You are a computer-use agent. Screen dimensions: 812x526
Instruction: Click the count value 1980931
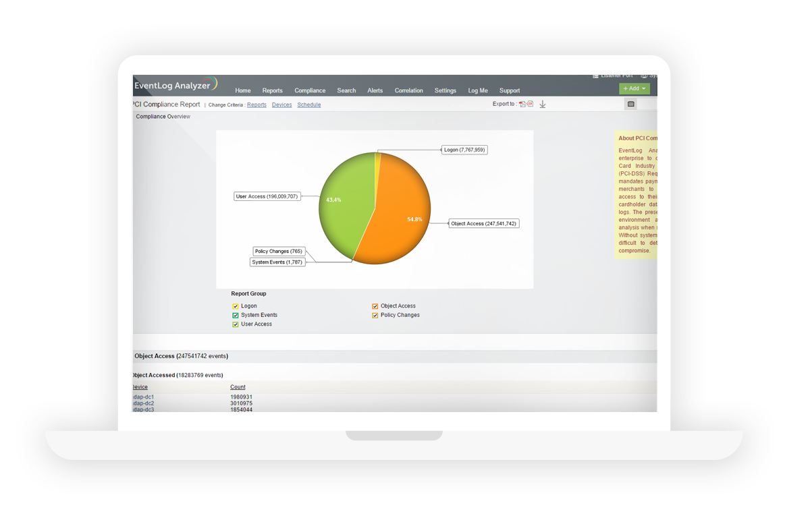241,397
